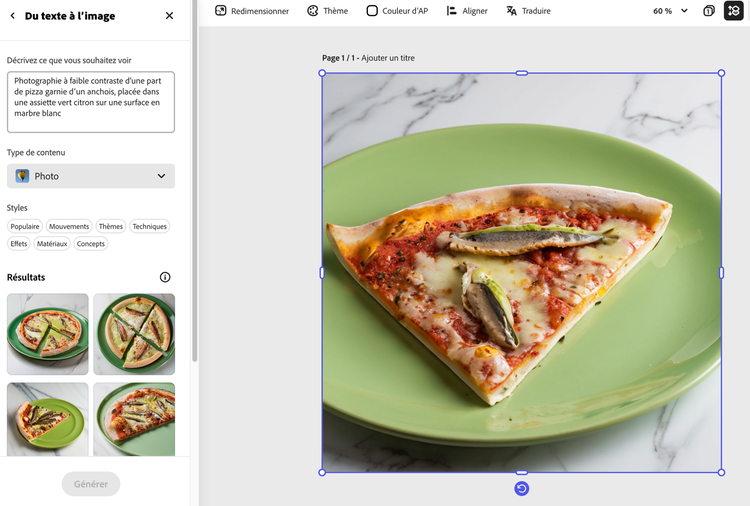Viewport: 750px width, 506px height.
Task: Click the Styles heading
Action: tap(17, 208)
